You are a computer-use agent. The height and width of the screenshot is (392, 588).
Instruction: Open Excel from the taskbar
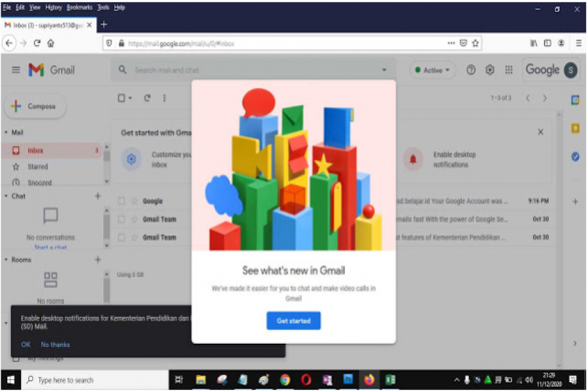pos(391,380)
